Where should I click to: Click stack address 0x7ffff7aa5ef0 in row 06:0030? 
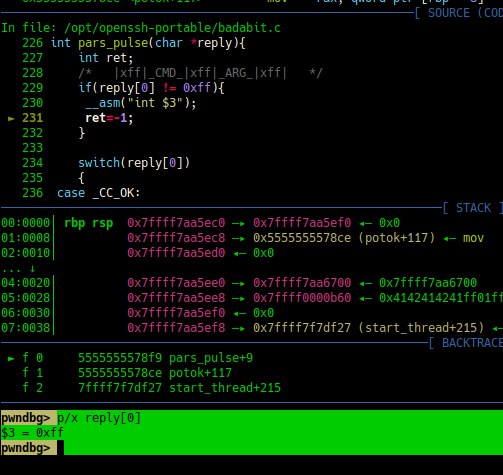(x=176, y=313)
